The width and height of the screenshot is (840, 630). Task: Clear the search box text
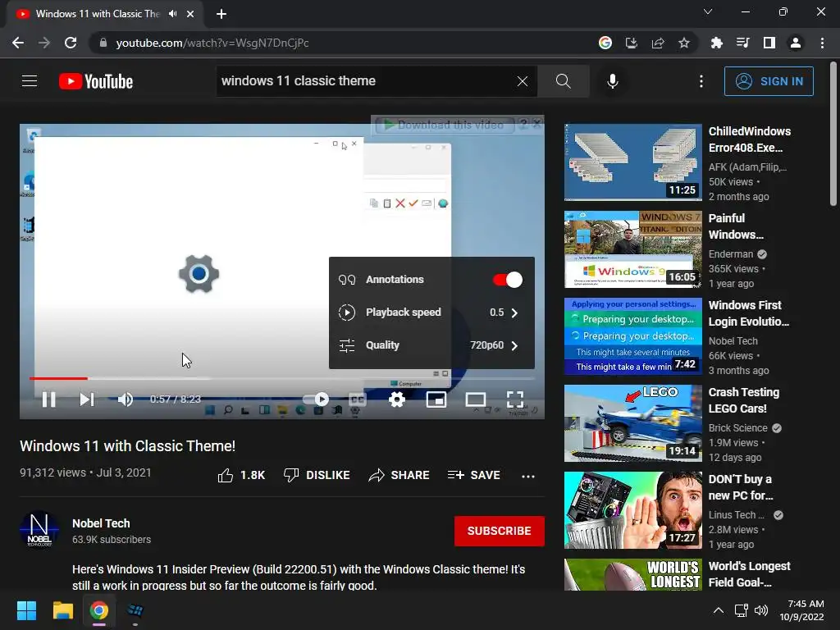click(x=523, y=81)
